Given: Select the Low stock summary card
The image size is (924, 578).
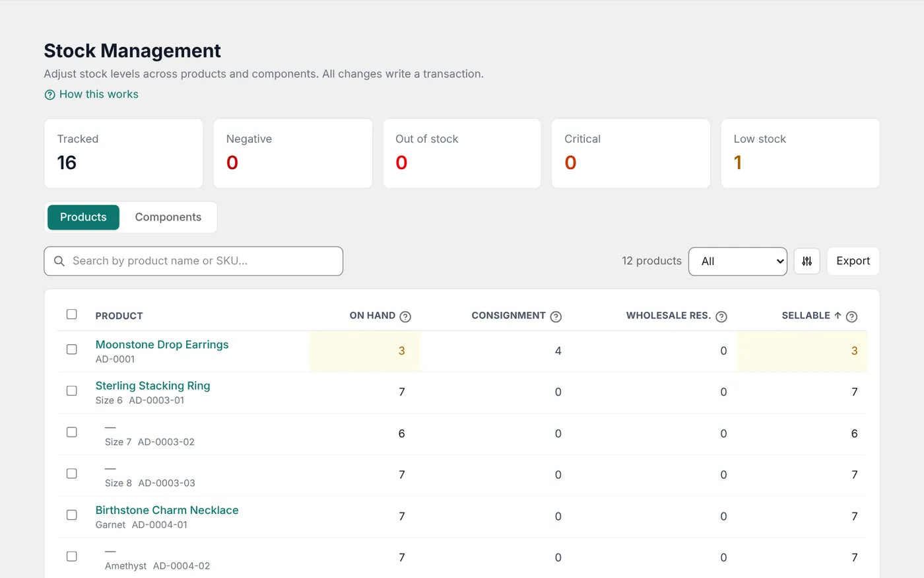Looking at the screenshot, I should click(800, 153).
